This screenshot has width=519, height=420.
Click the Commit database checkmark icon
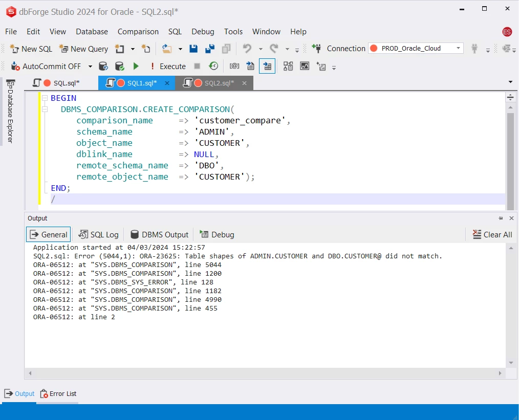pyautogui.click(x=119, y=67)
